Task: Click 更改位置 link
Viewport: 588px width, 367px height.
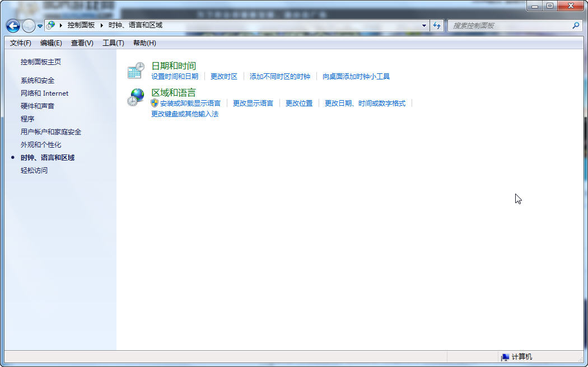Action: point(299,103)
